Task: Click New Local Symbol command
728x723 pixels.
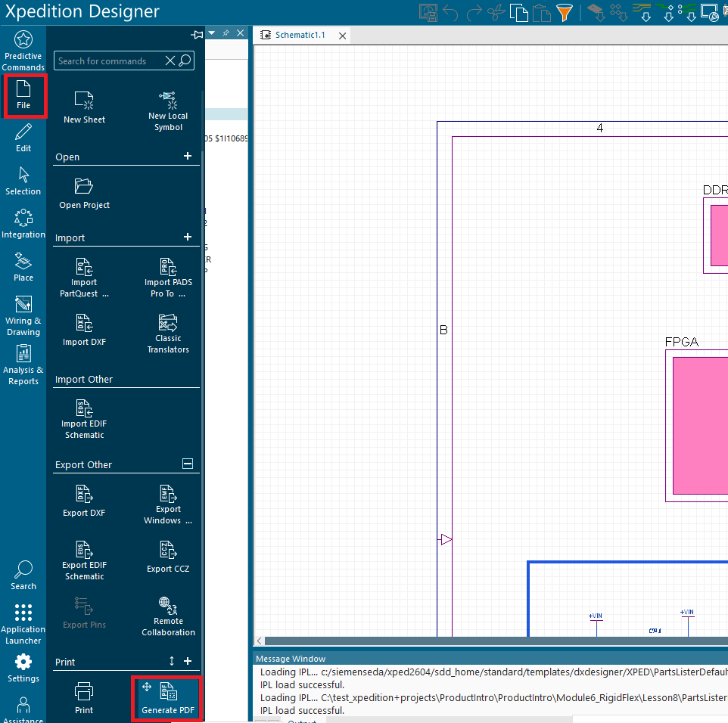Action: (x=168, y=111)
